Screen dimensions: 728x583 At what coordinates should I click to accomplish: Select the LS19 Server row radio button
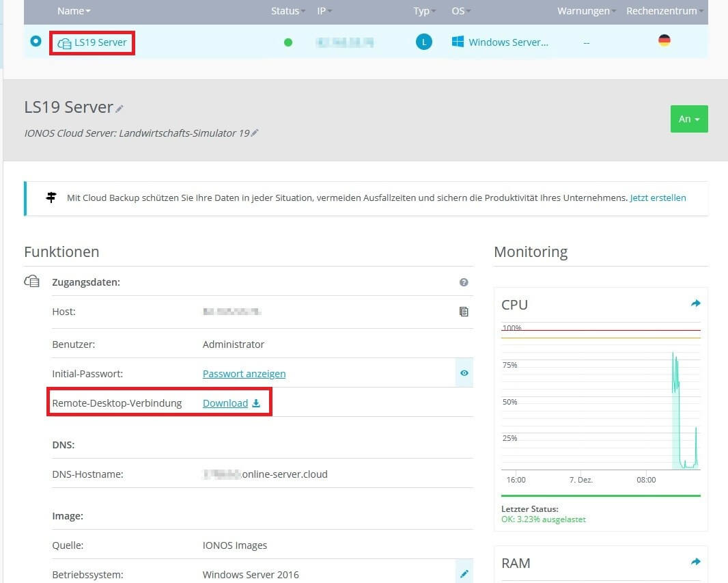coord(36,41)
